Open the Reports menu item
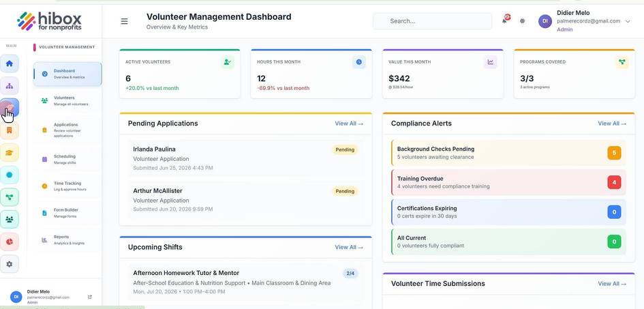Viewport: 644px width, 309px height. [x=67, y=240]
